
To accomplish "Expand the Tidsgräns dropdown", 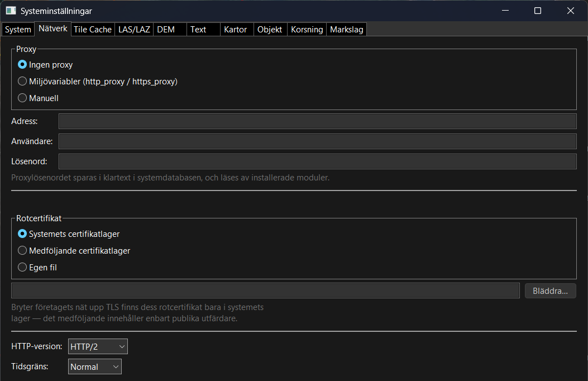I will point(95,366).
